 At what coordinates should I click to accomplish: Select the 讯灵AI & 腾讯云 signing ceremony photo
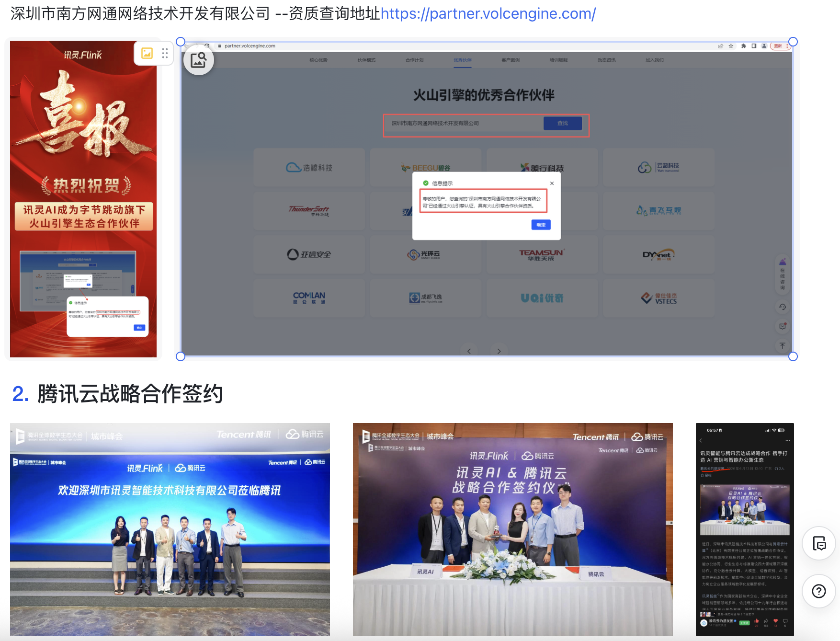tap(513, 529)
